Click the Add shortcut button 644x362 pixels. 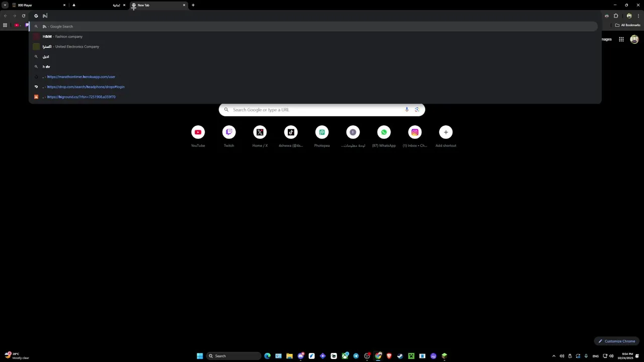(x=446, y=136)
